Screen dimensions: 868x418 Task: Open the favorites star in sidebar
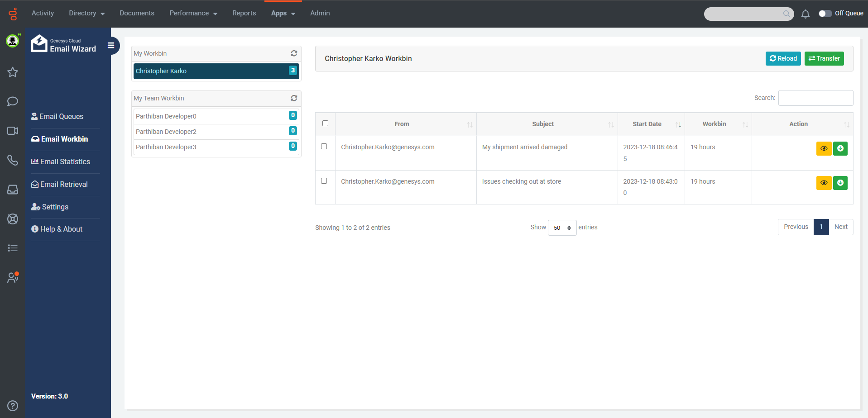point(13,72)
